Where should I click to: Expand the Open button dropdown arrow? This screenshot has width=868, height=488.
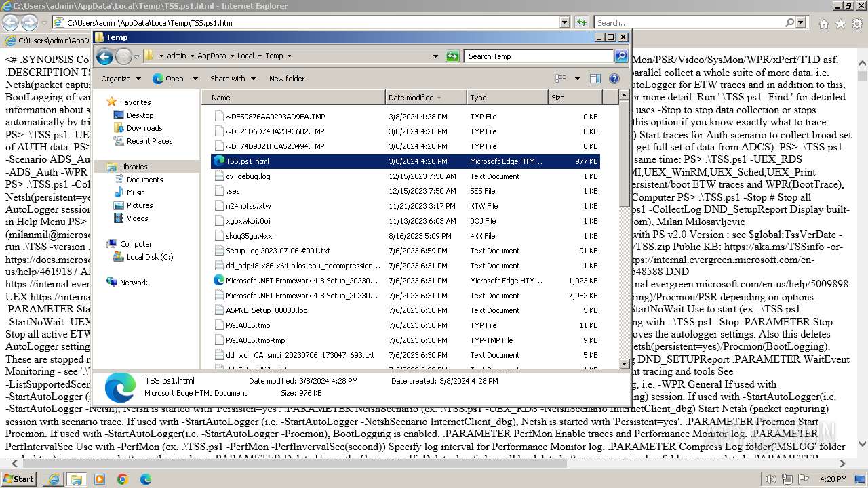pos(195,79)
